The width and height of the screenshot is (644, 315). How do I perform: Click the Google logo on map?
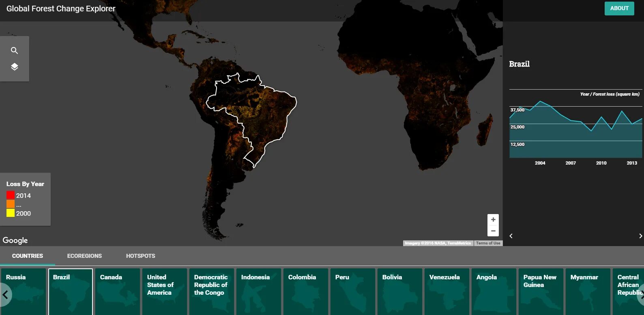pos(15,240)
